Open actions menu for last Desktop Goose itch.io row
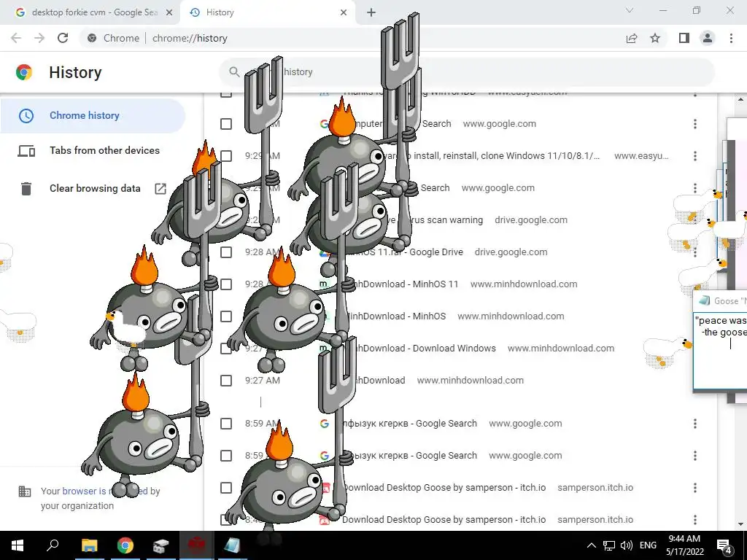 (x=695, y=519)
